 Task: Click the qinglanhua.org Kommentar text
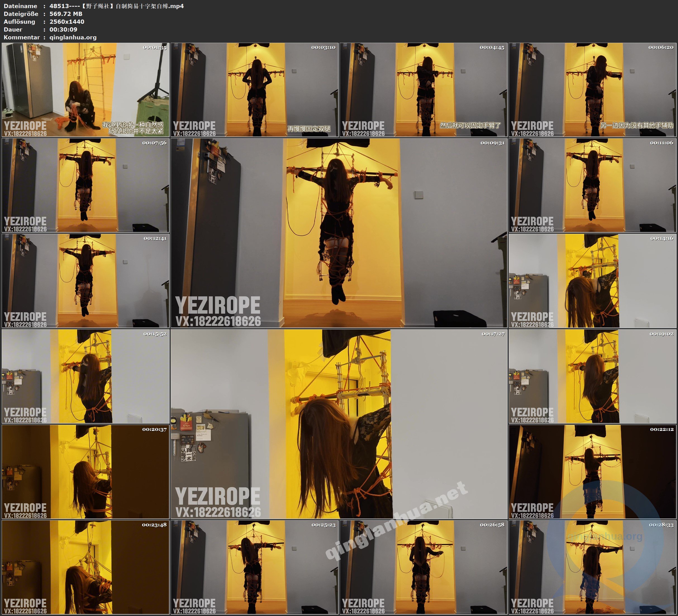[73, 37]
